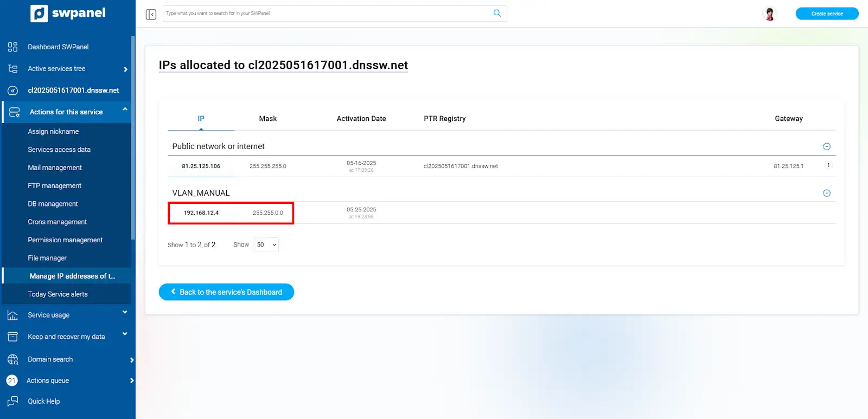Click the three-dot menu for 81.25.125.106

click(828, 165)
